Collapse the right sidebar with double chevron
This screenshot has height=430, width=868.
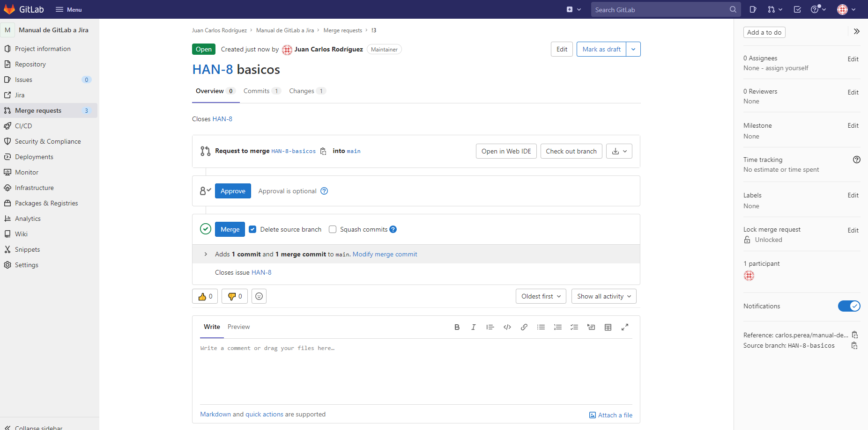point(856,31)
